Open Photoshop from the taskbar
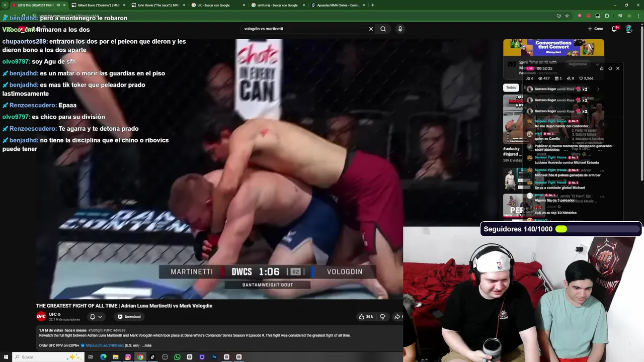The width and height of the screenshot is (644, 362). pos(214,357)
